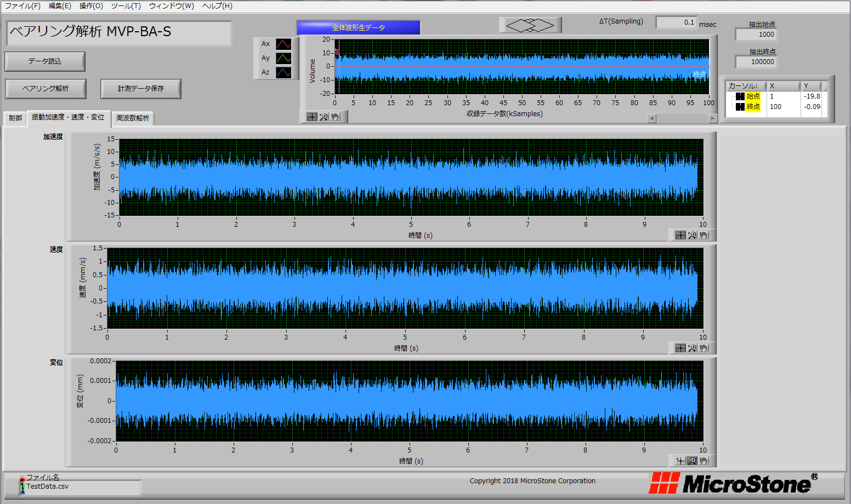The image size is (851, 504).
Task: Click the X column header in cursor legend
Action: (x=783, y=86)
